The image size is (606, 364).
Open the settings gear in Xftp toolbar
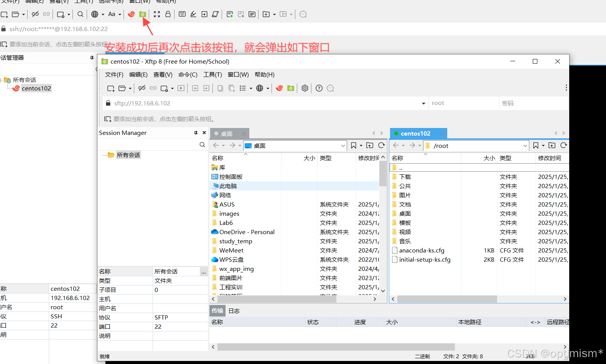(x=305, y=88)
